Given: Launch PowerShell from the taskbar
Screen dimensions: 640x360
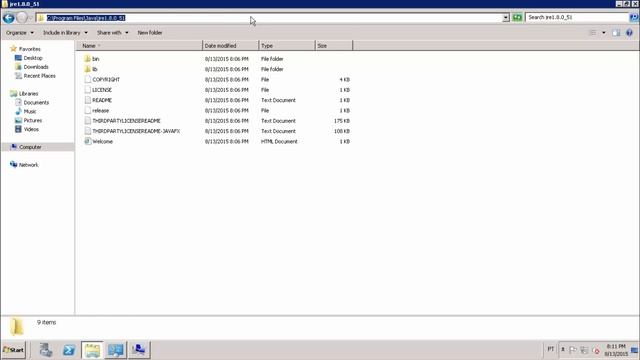Looking at the screenshot, I should (69, 350).
